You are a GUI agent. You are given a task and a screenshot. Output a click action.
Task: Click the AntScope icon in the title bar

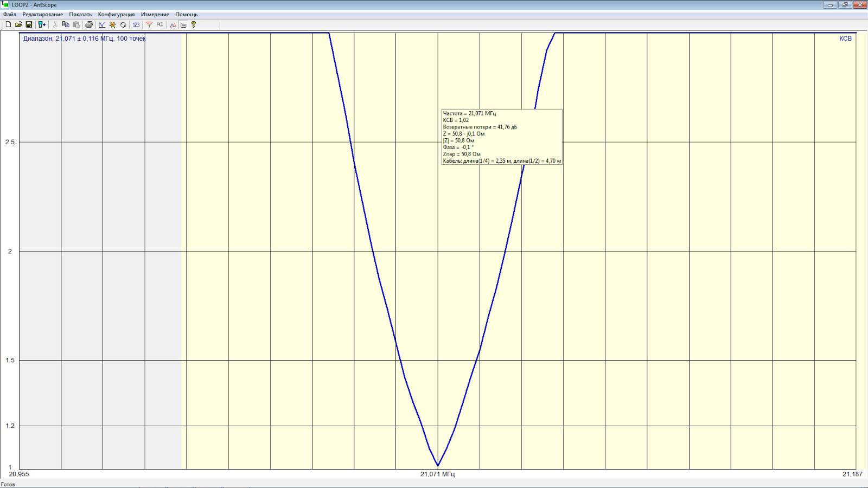(x=5, y=4)
